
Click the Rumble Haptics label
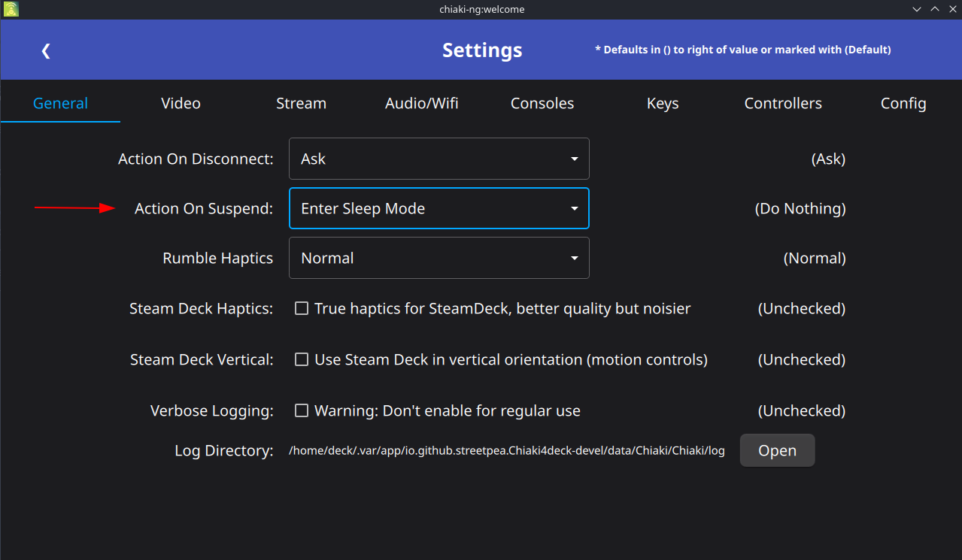(x=218, y=258)
